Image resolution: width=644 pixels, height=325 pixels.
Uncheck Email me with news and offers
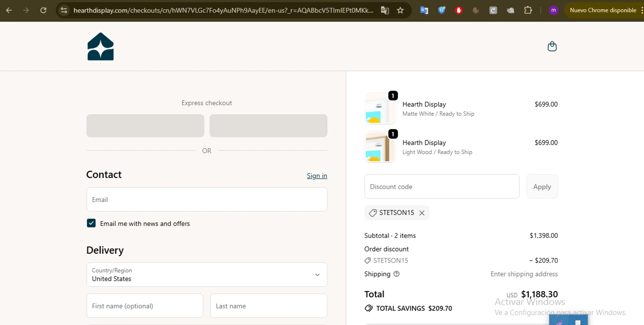tap(91, 223)
